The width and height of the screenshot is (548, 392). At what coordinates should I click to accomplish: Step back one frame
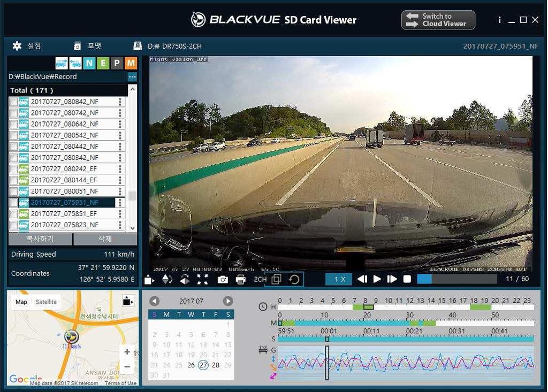[x=362, y=279]
